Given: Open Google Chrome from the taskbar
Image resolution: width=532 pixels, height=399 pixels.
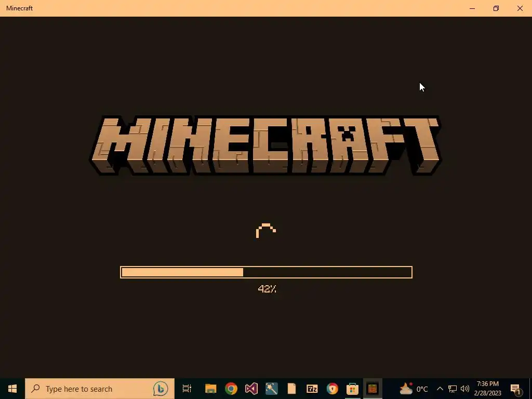Looking at the screenshot, I should point(231,389).
